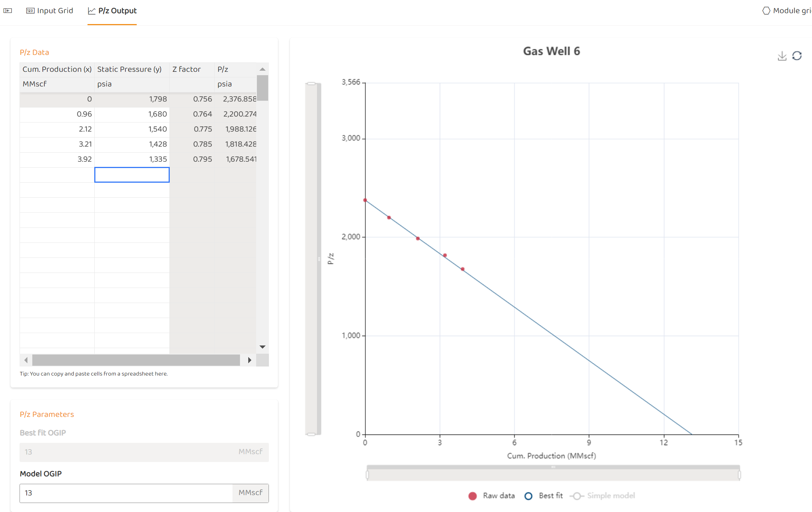Toggle Raw data legend series
This screenshot has height=512, width=812.
492,496
